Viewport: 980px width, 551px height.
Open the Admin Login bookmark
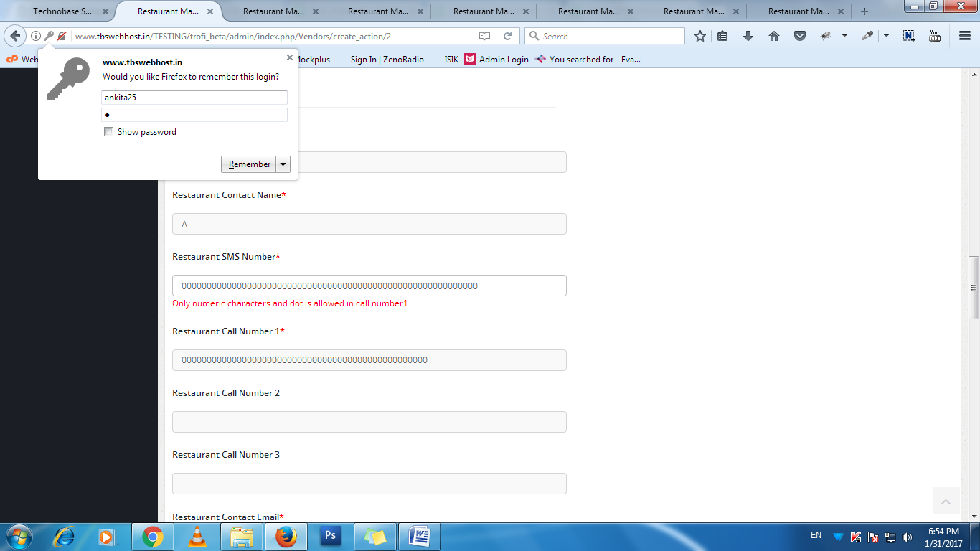point(503,60)
